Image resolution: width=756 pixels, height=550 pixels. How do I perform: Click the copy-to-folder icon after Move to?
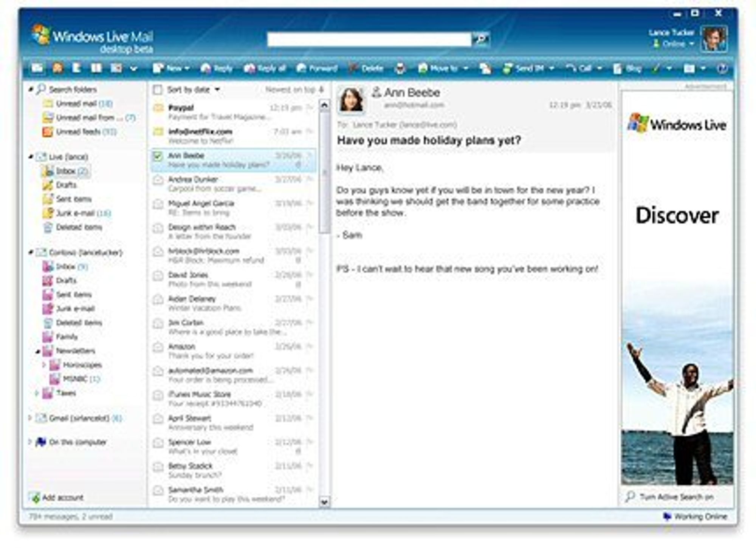click(485, 68)
